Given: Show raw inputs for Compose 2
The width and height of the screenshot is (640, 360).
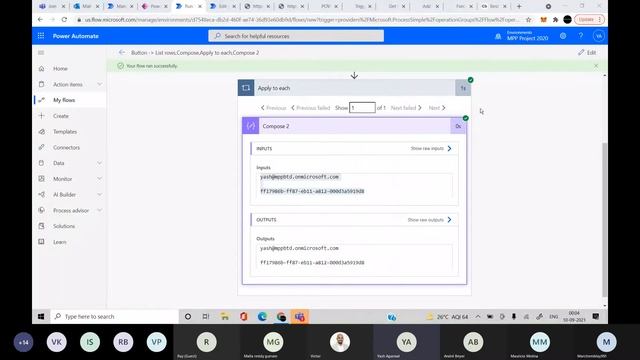Looking at the screenshot, I should click(x=431, y=149).
